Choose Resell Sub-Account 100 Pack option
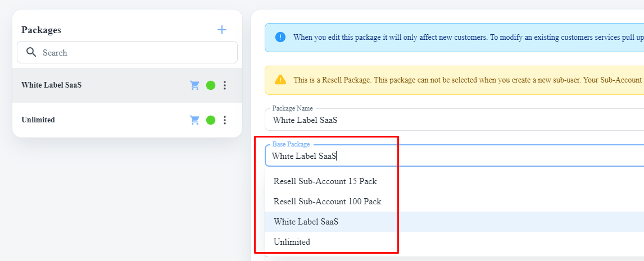 tap(327, 202)
